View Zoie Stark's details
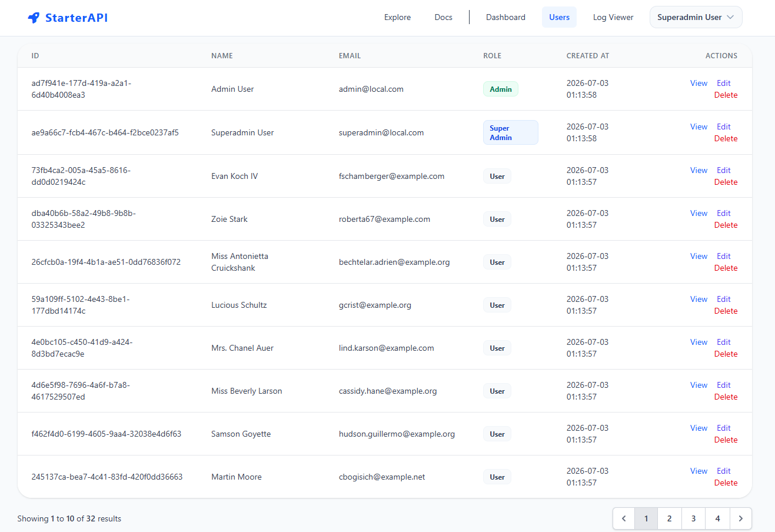 click(x=699, y=213)
